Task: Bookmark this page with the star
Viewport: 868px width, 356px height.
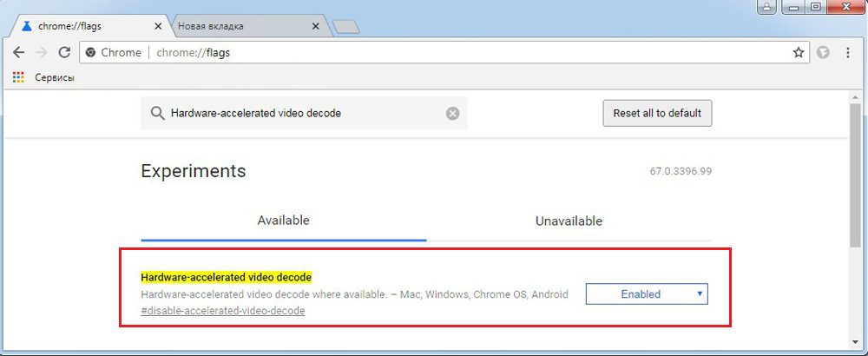Action: tap(798, 53)
